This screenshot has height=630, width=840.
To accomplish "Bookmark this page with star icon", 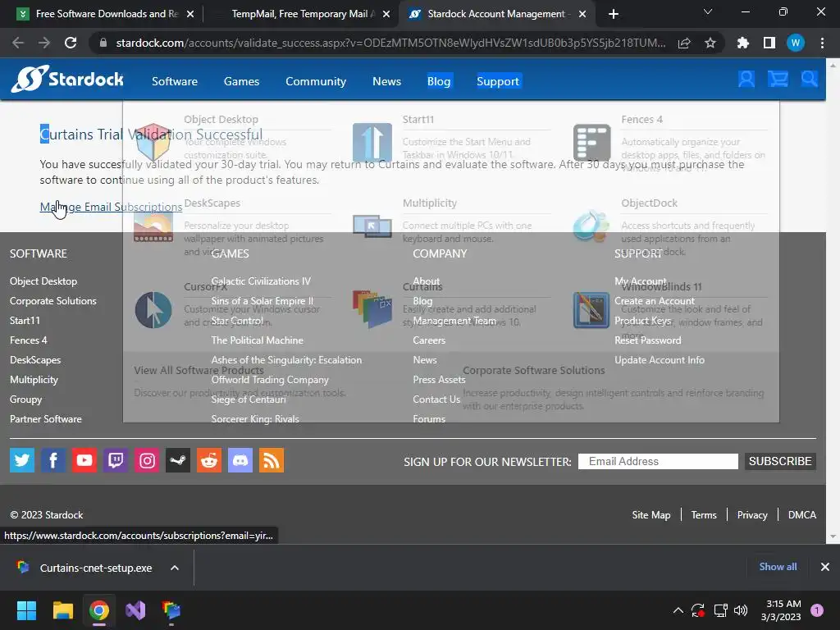I will (710, 43).
